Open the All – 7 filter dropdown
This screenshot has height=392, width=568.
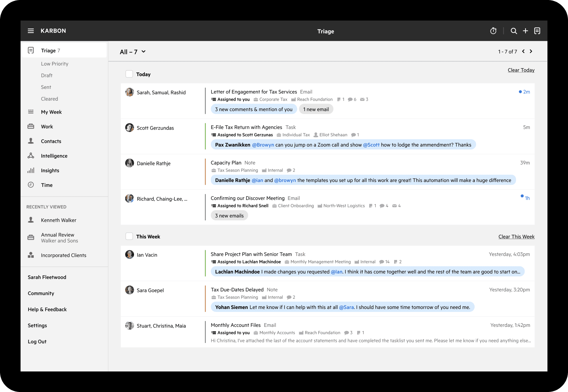[x=132, y=52]
